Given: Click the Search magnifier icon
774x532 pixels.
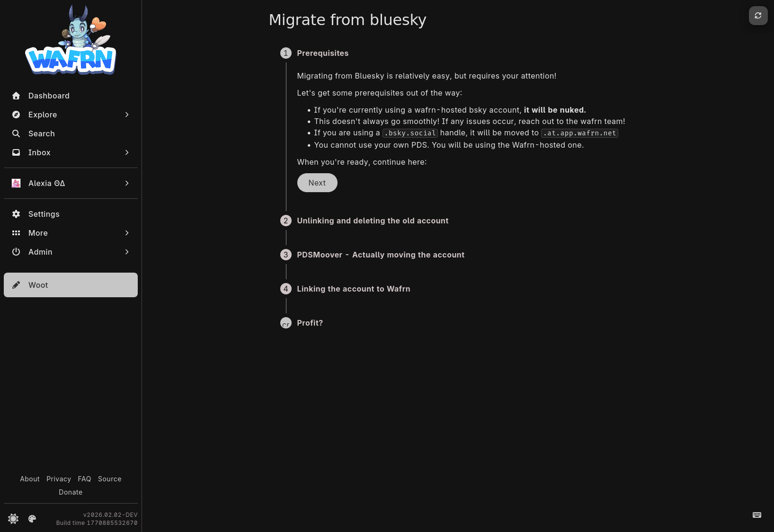Looking at the screenshot, I should tap(16, 133).
